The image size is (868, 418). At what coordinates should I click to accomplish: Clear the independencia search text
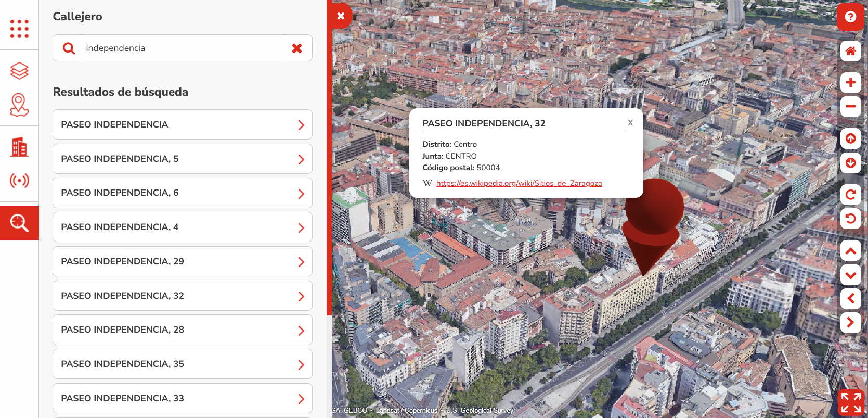[297, 48]
